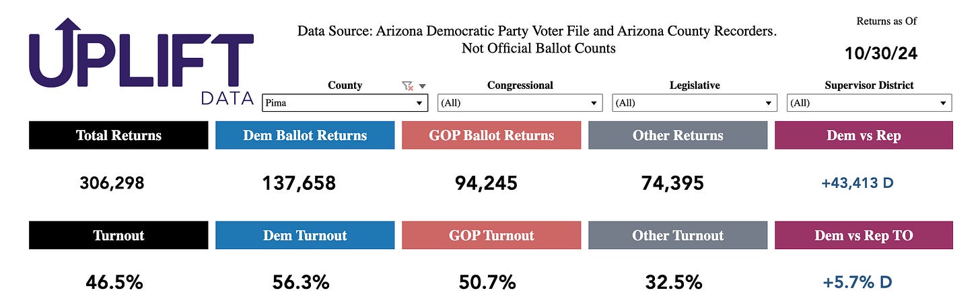This screenshot has width=980, height=303.
Task: Click the Turnout black header tile
Action: (118, 236)
